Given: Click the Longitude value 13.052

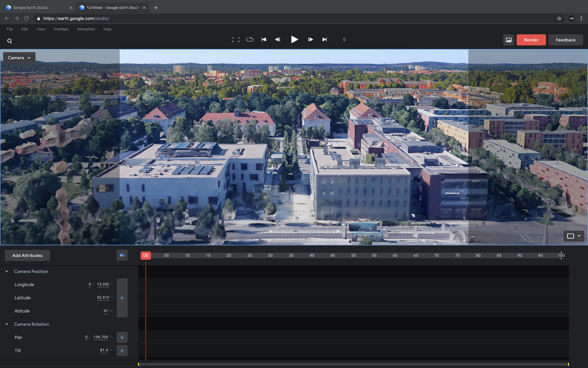Looking at the screenshot, I should [103, 284].
